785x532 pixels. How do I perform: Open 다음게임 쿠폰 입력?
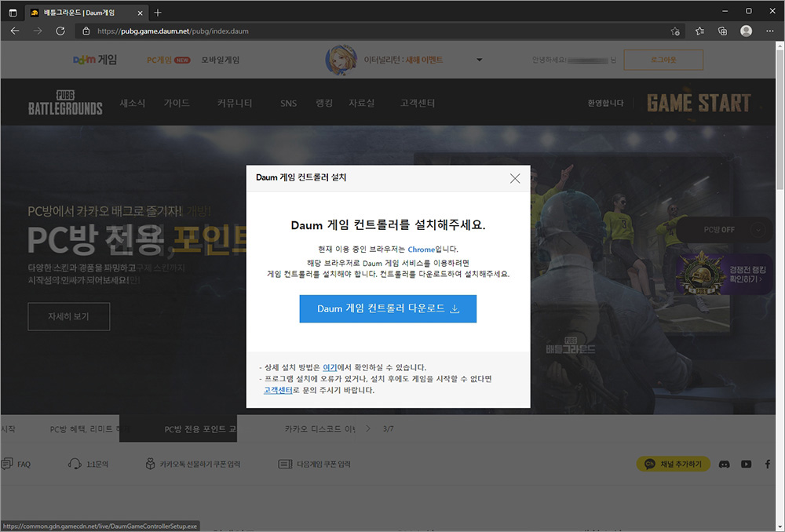(315, 464)
